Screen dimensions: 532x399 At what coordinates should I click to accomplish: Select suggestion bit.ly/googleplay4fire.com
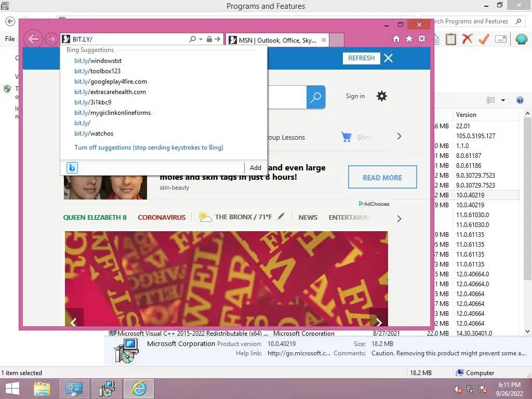[x=111, y=82]
